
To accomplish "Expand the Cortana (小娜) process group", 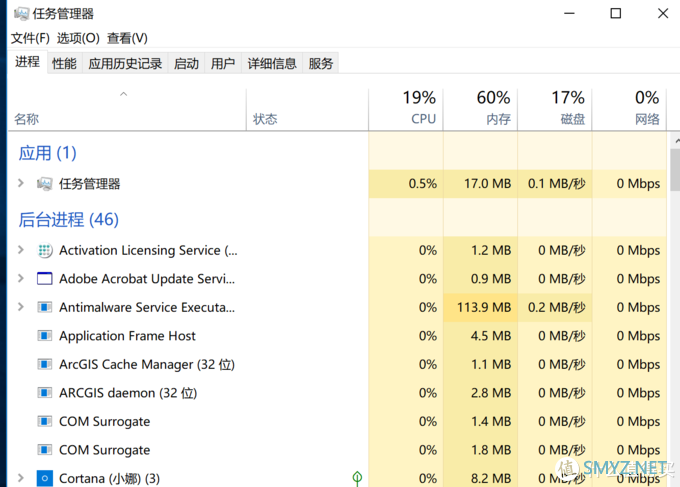I will click(x=20, y=478).
